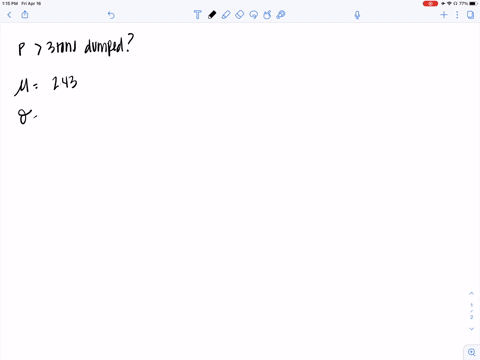Jump to previous page using up chevron
The width and height of the screenshot is (480, 360).
click(x=471, y=293)
